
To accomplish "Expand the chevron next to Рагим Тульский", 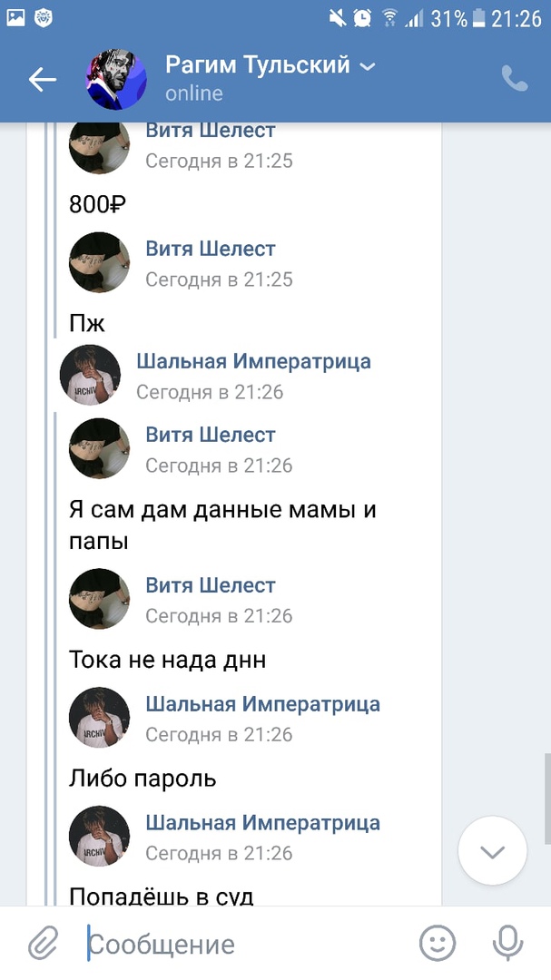I will click(x=367, y=66).
